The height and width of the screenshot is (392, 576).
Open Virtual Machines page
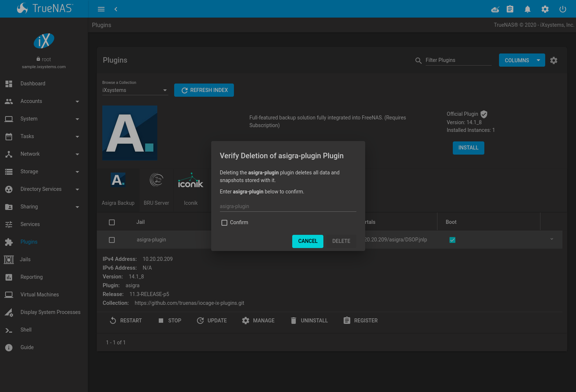point(40,295)
